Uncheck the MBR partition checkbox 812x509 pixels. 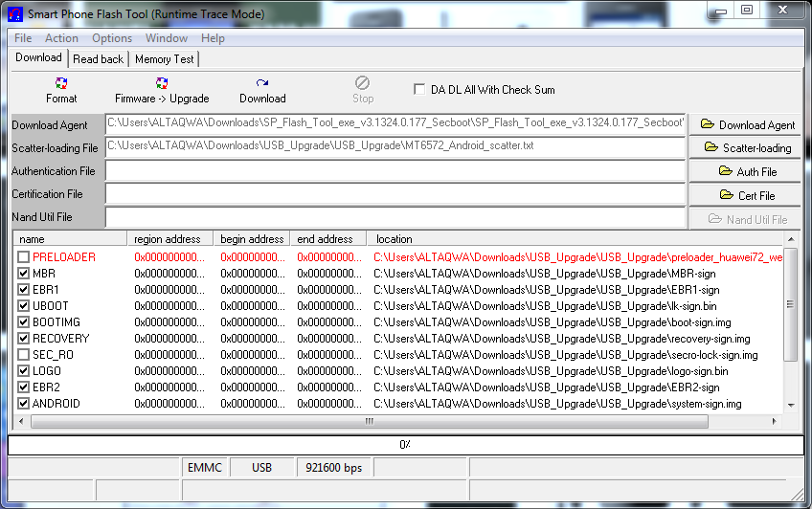[23, 273]
